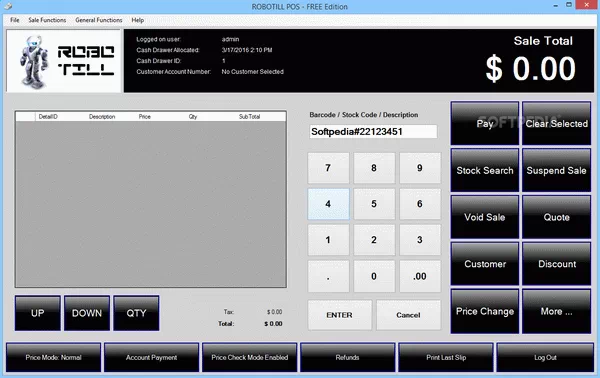Viewport: 600px width, 378px height.
Task: Click the Stock Search button
Action: (485, 170)
